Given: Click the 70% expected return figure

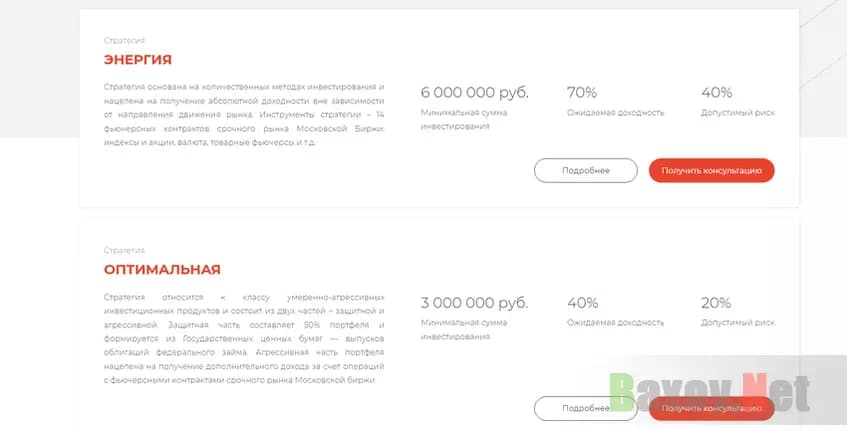Looking at the screenshot, I should tap(582, 93).
